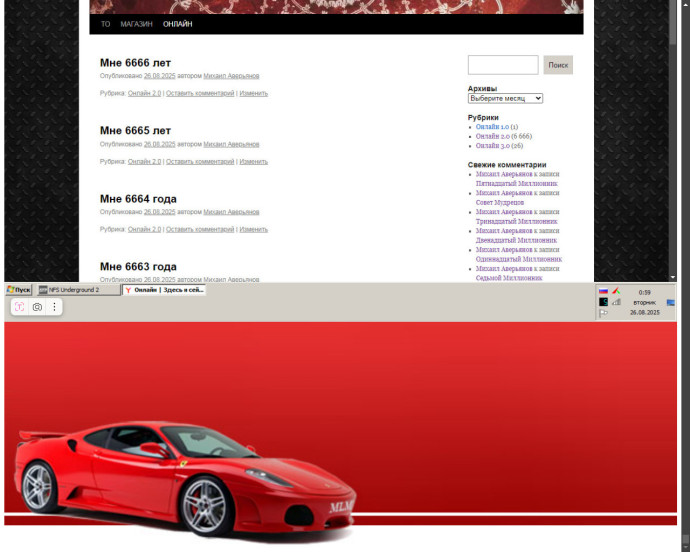Screen dimensions: 690x552
Task: Click the tray clock showing 0:59
Action: click(645, 292)
